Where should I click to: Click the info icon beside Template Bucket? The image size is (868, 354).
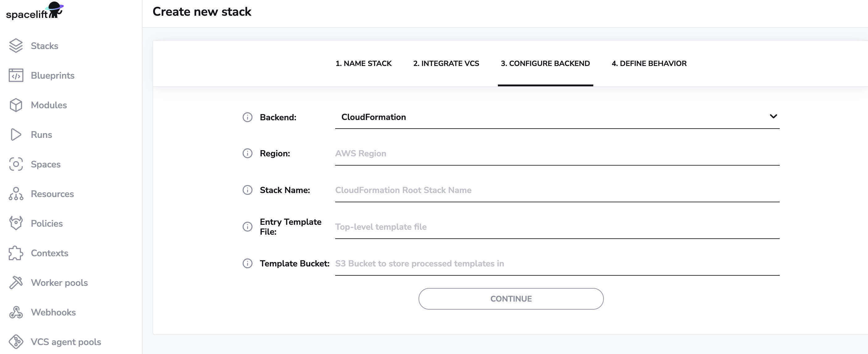tap(247, 263)
